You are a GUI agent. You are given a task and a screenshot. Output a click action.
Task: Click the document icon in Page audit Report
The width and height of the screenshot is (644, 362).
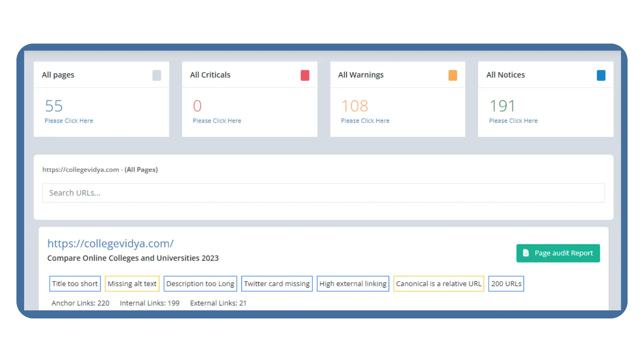tap(526, 253)
